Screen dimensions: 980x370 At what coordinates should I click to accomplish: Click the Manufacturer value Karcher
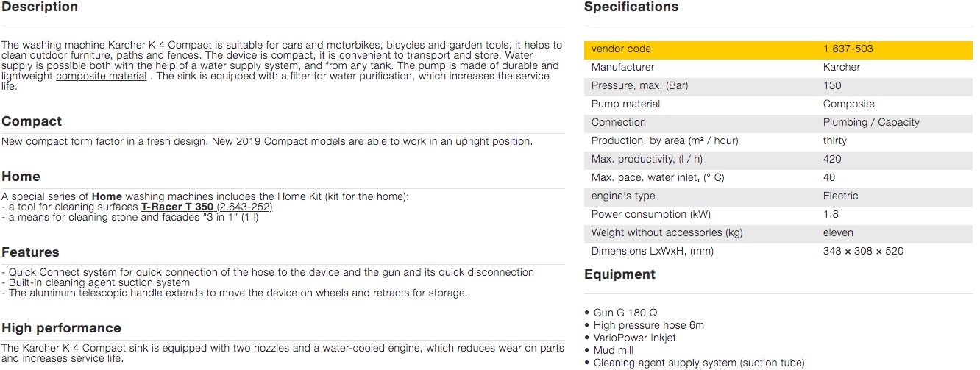coord(841,68)
